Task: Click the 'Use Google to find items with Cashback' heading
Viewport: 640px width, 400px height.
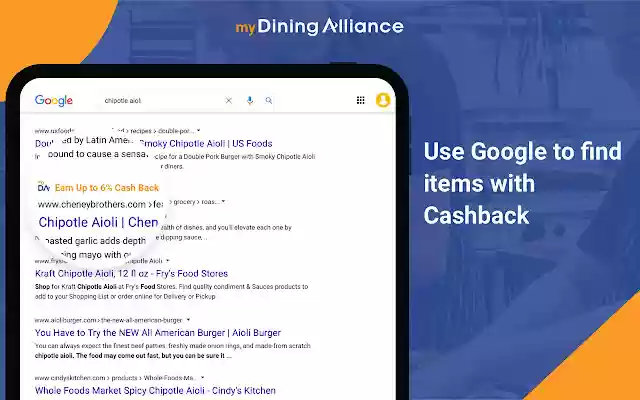Action: [x=522, y=183]
